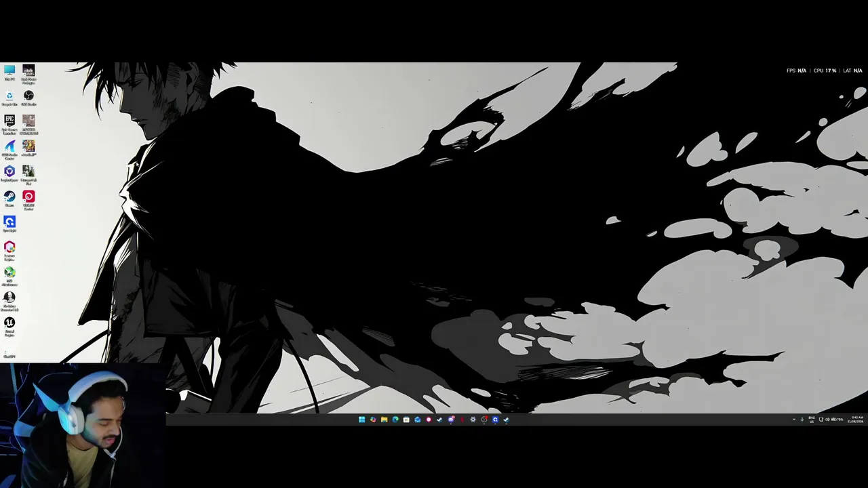Open the battery status showing 79%
The image size is (868, 488).
[x=838, y=420]
